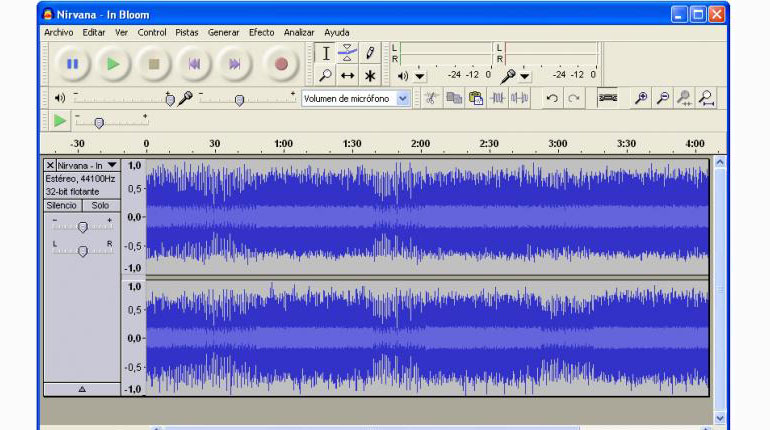Toggle Silencio mute on the track
The height and width of the screenshot is (430, 770).
(62, 205)
